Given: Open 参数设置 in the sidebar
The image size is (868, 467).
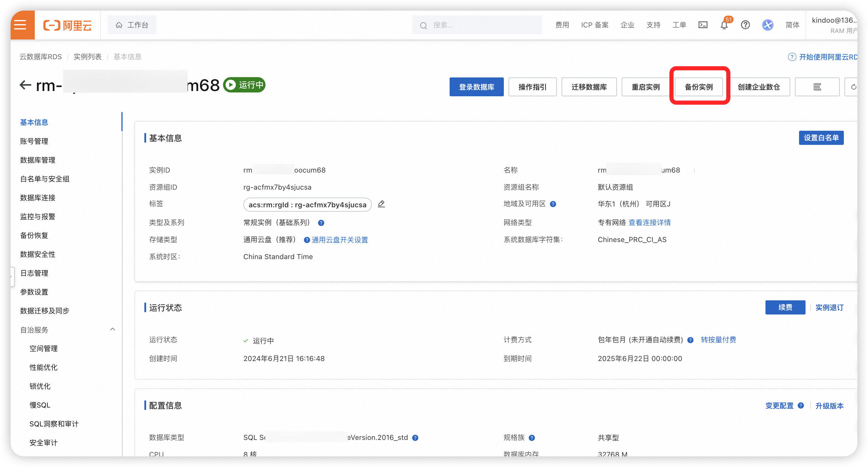Looking at the screenshot, I should [34, 292].
